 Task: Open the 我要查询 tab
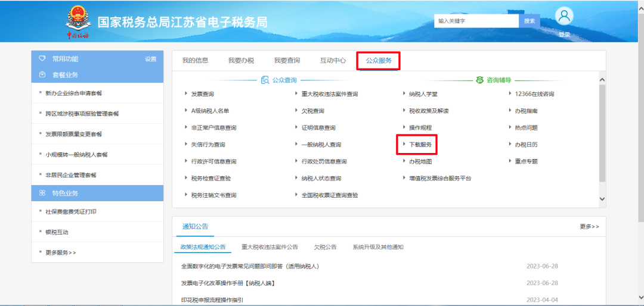point(287,61)
